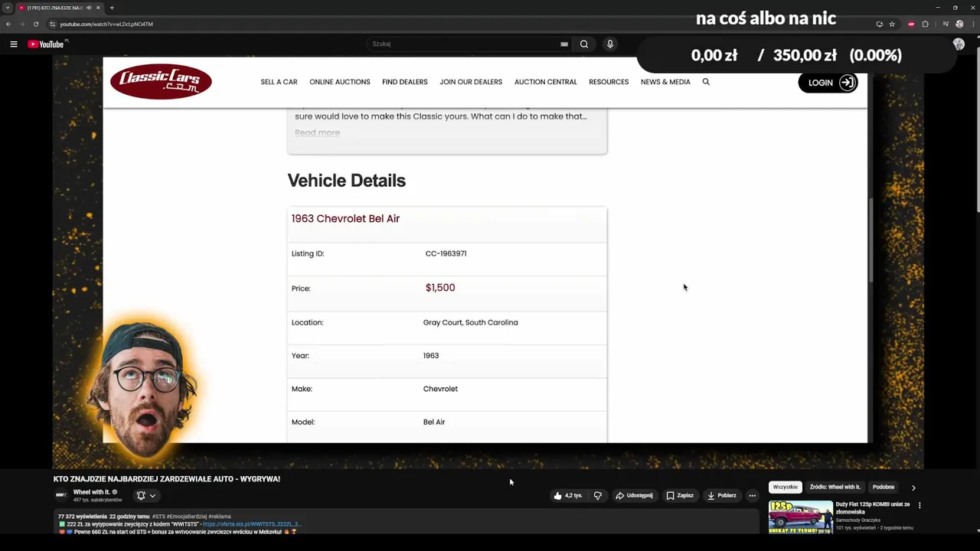Dislike the video with thumbs-down button
980x551 pixels.
pyautogui.click(x=598, y=496)
